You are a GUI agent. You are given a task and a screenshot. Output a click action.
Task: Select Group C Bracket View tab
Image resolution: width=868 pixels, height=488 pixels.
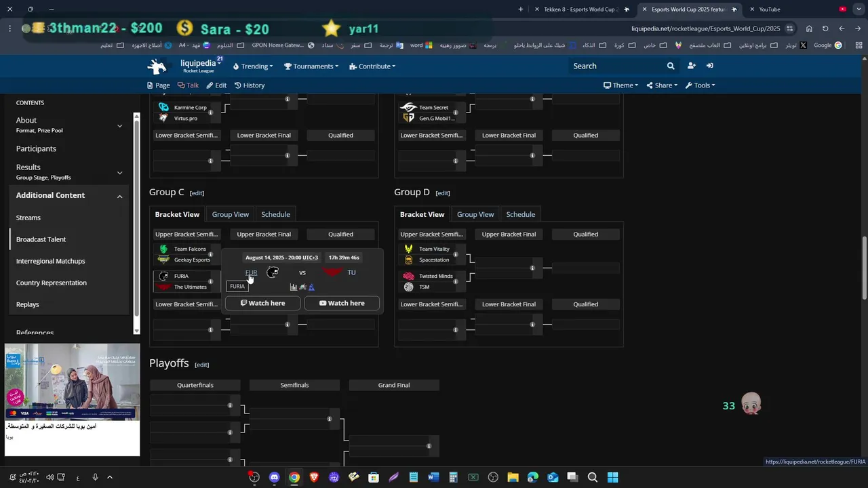pyautogui.click(x=177, y=214)
